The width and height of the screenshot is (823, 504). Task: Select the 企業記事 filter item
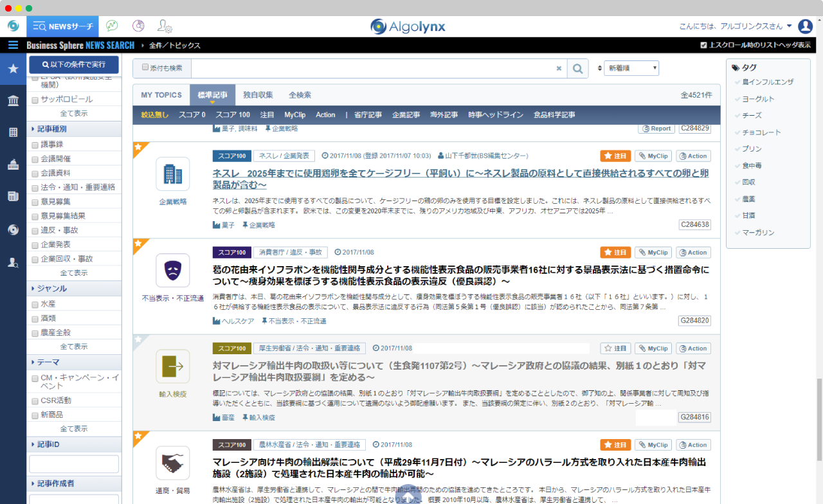click(406, 115)
